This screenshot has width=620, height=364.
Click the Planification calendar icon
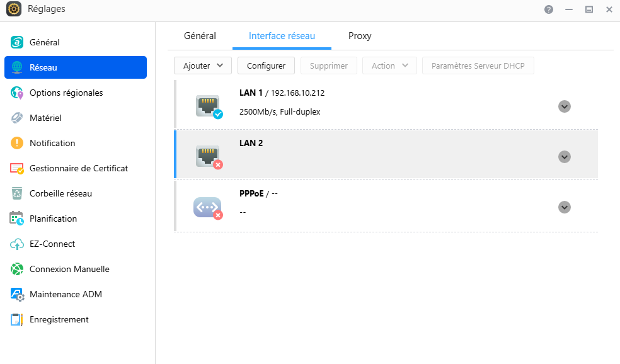[x=17, y=219]
